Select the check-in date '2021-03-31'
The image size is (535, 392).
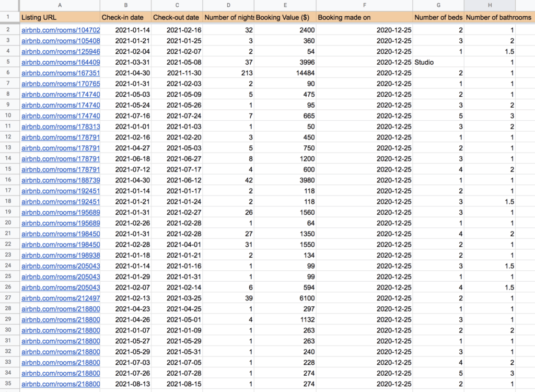click(x=125, y=62)
